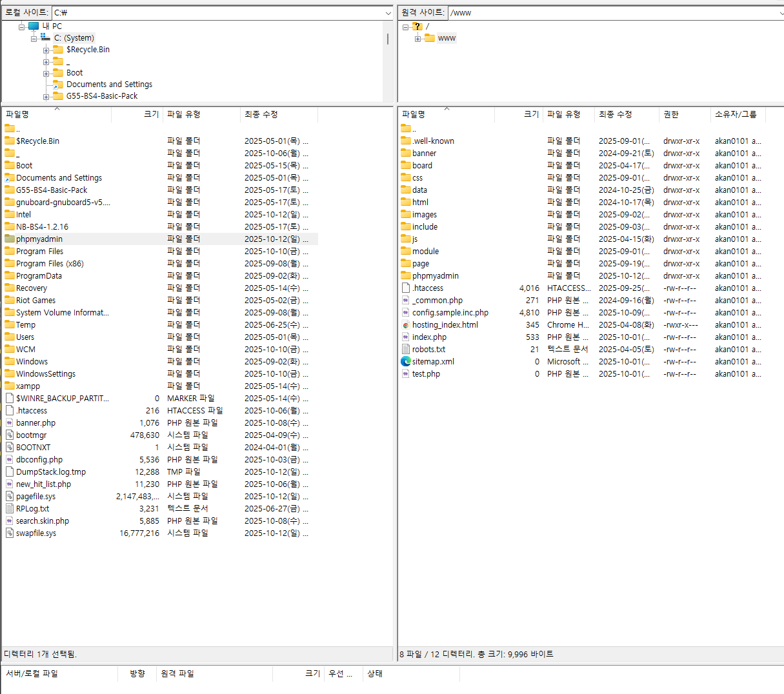Click the My PC computer icon in tree
The height and width of the screenshot is (694, 784).
coord(34,26)
